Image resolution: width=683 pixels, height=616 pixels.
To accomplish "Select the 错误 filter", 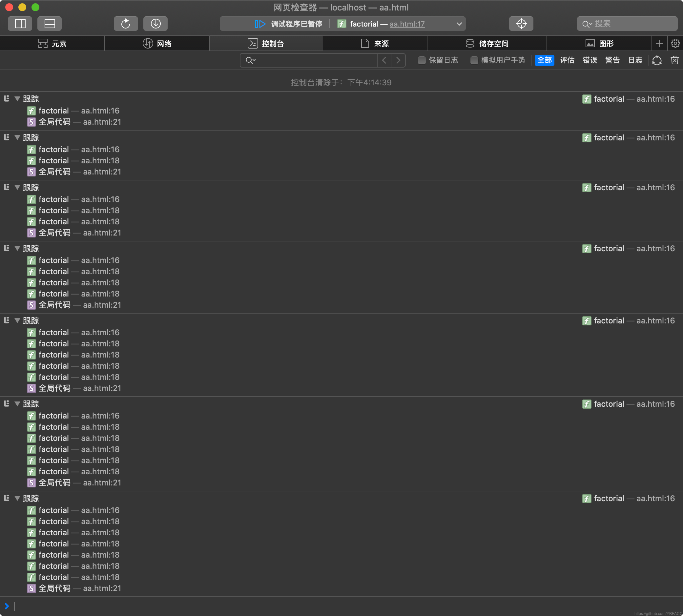I will pos(590,60).
